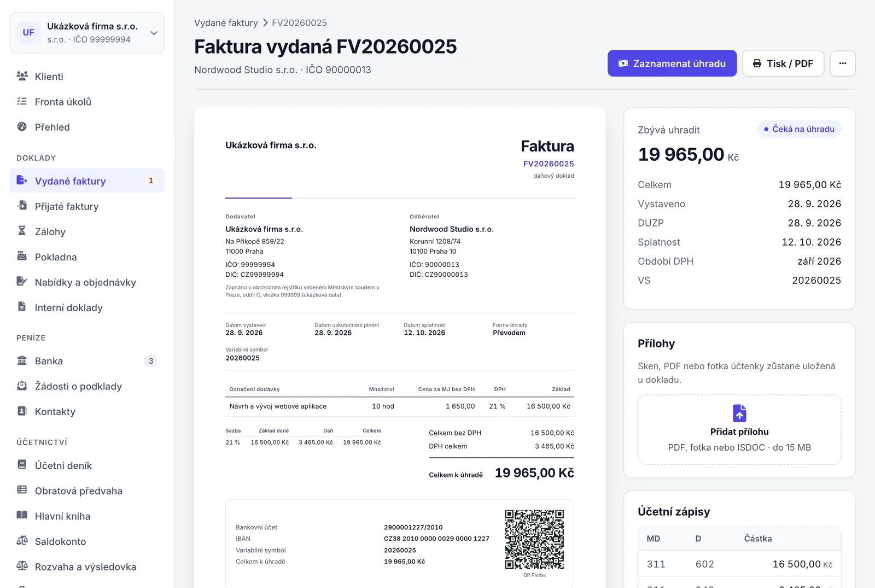Viewport: 875px width, 588px height.
Task: Open Zálohy from sidebar
Action: click(x=87, y=231)
